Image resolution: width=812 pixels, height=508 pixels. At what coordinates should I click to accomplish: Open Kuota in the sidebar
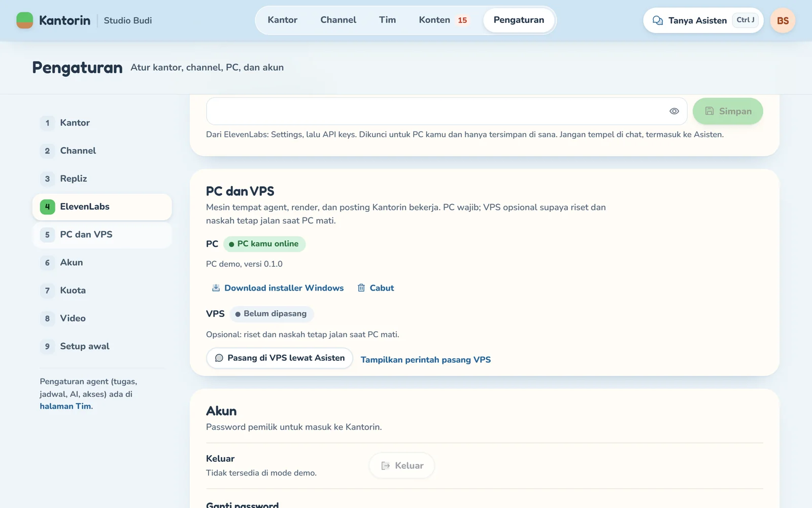(102, 291)
